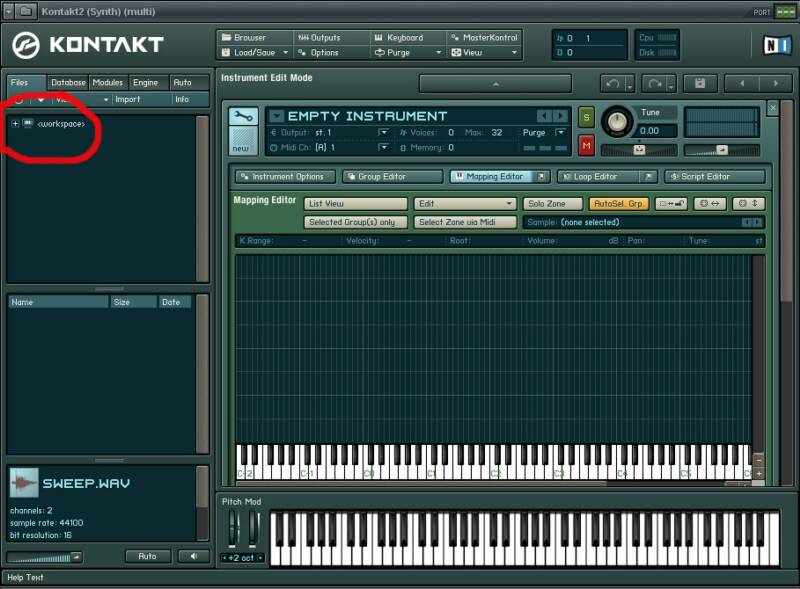Open the Output st. 1 dropdown

click(x=383, y=133)
